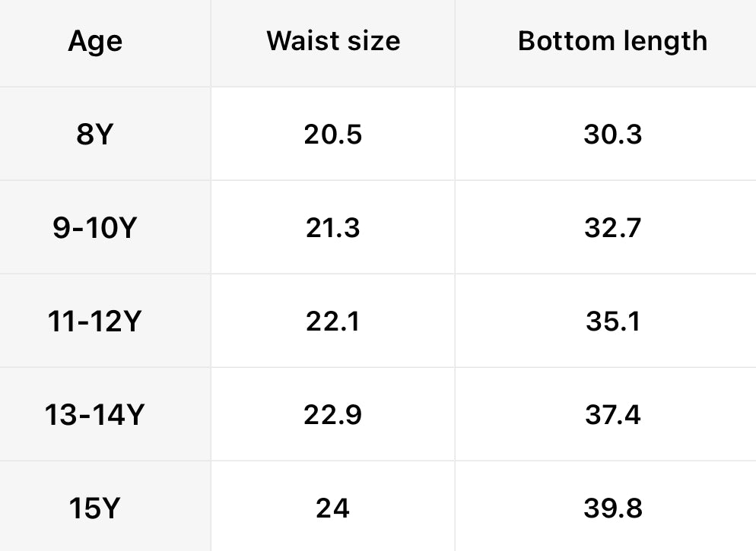Screen dimensions: 756x551
Task: Click waist size value 22.1
Action: [333, 321]
